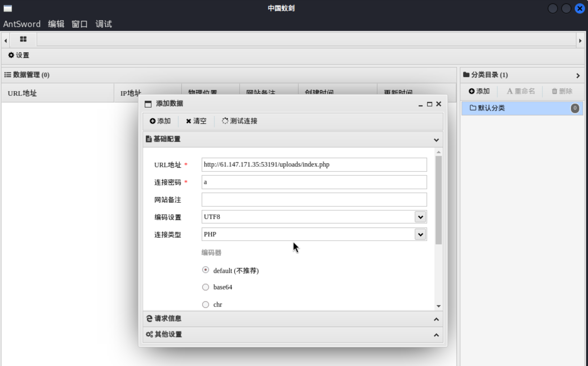Click the 网站备注 input field

pos(314,199)
